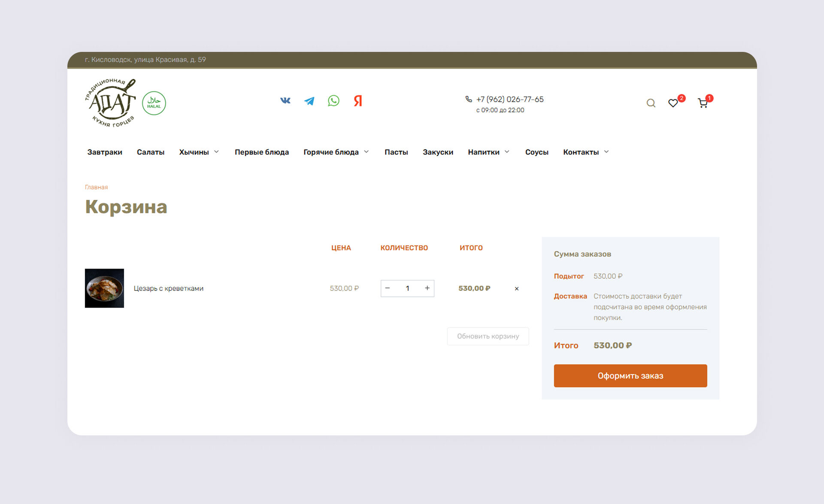Open the VK social page icon
The height and width of the screenshot is (504, 824).
point(285,100)
